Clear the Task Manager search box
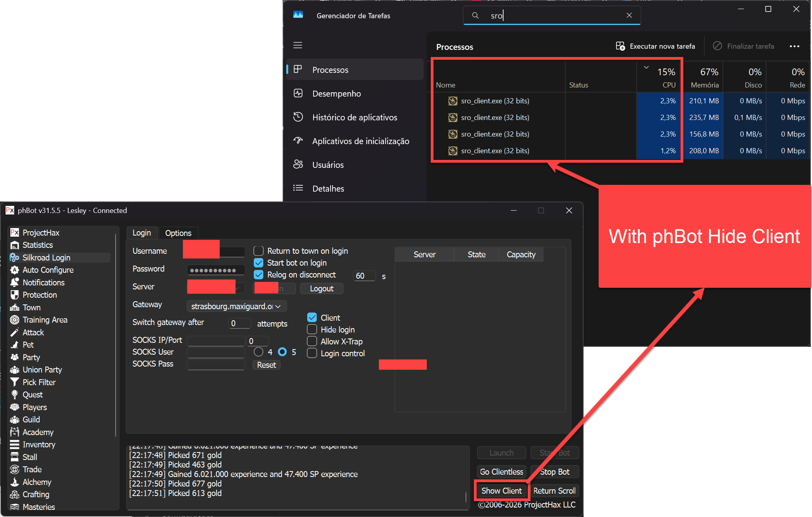 [x=629, y=15]
